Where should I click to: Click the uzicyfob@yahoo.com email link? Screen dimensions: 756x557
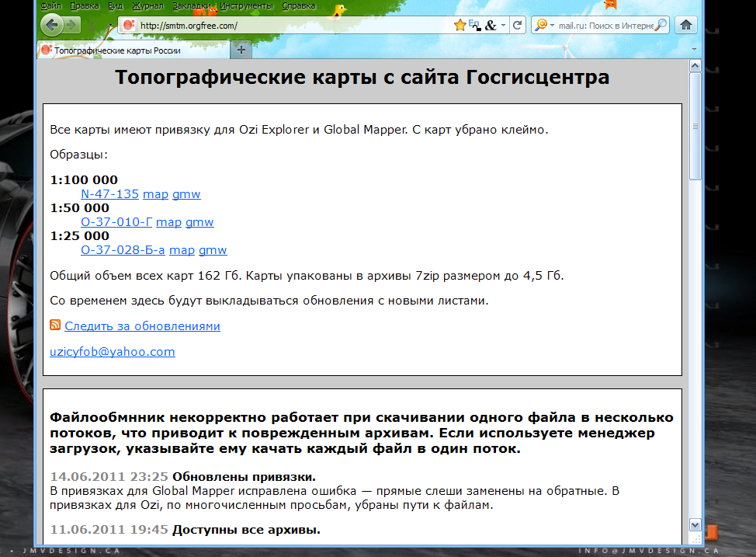tap(113, 352)
